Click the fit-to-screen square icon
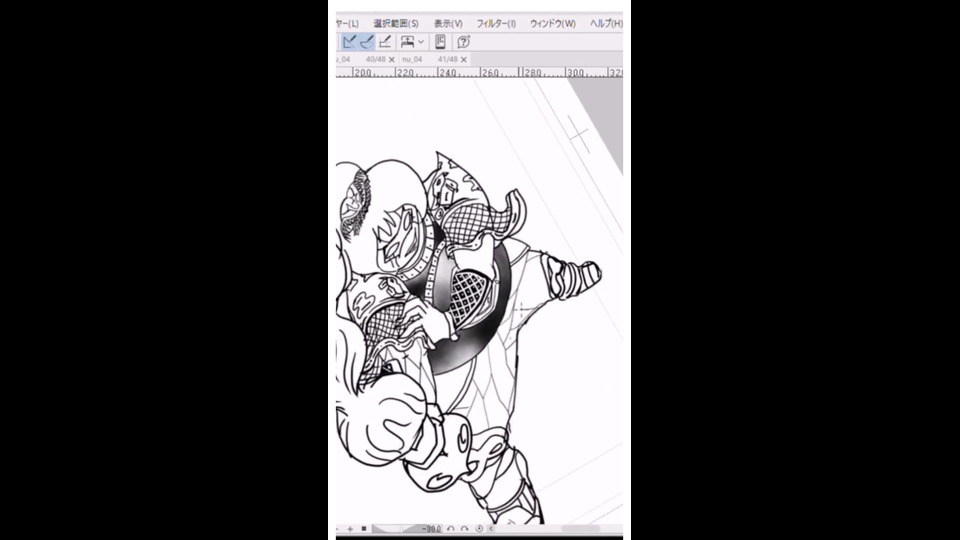Image resolution: width=960 pixels, height=540 pixels. (364, 528)
